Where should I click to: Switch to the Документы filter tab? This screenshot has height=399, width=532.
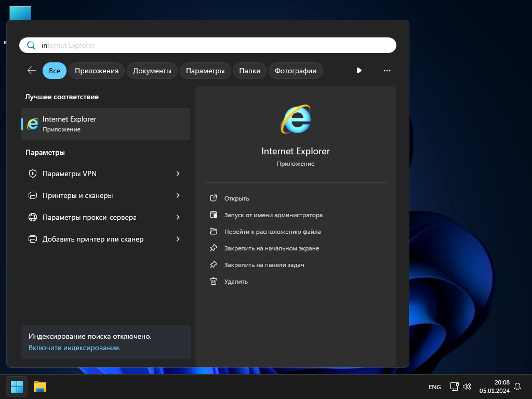pyautogui.click(x=152, y=71)
